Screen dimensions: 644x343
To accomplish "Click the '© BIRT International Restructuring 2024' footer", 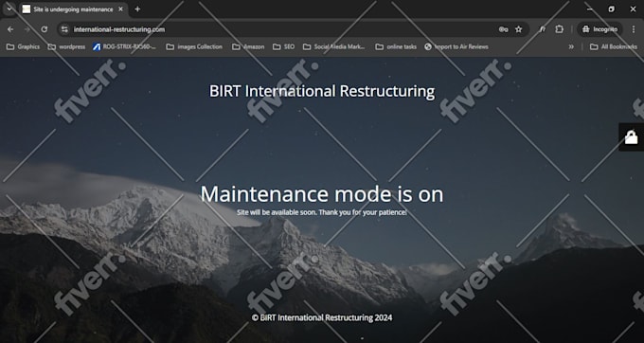I will (322, 317).
